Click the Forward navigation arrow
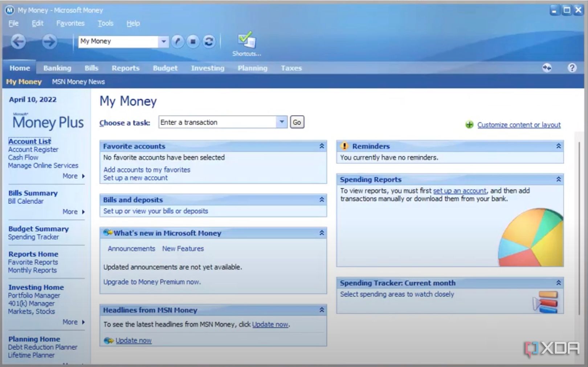This screenshot has width=588, height=367. pos(49,41)
